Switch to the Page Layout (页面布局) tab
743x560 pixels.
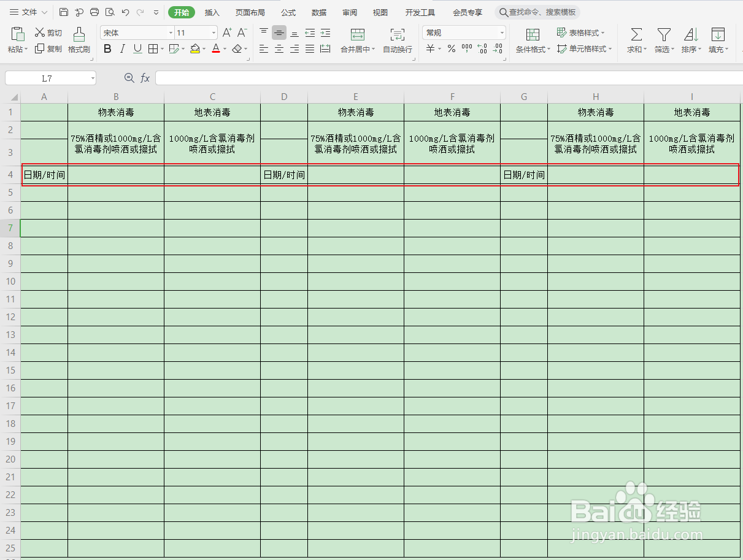point(250,12)
